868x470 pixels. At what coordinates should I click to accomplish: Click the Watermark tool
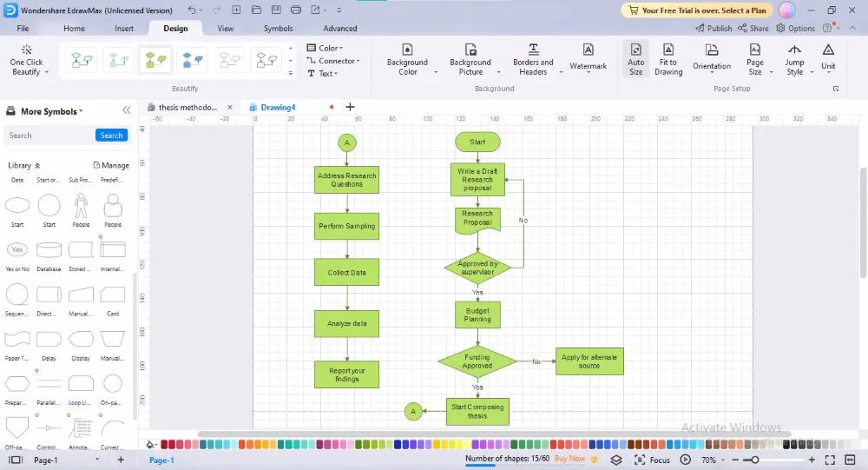coord(588,59)
